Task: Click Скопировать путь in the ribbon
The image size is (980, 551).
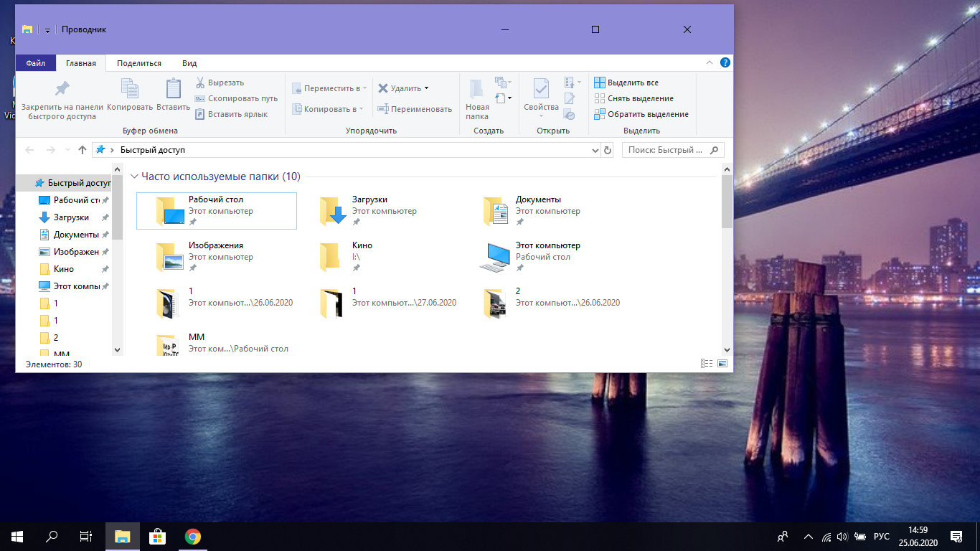Action: pos(236,98)
